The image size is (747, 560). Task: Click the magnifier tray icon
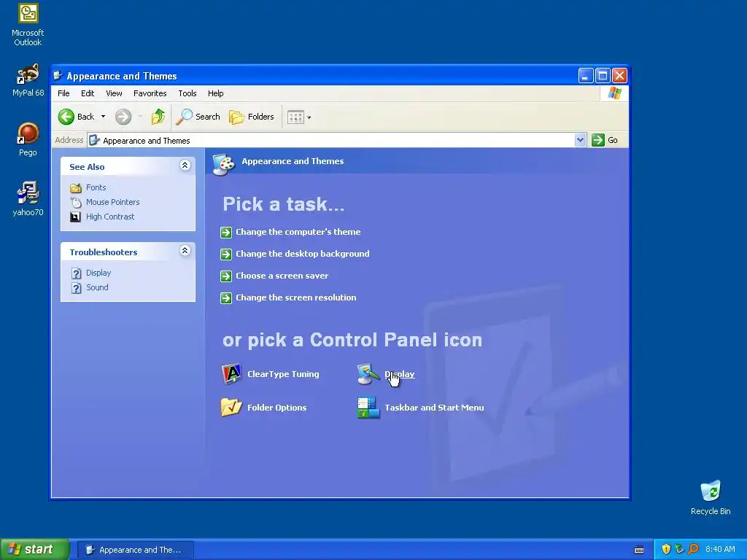(x=693, y=549)
